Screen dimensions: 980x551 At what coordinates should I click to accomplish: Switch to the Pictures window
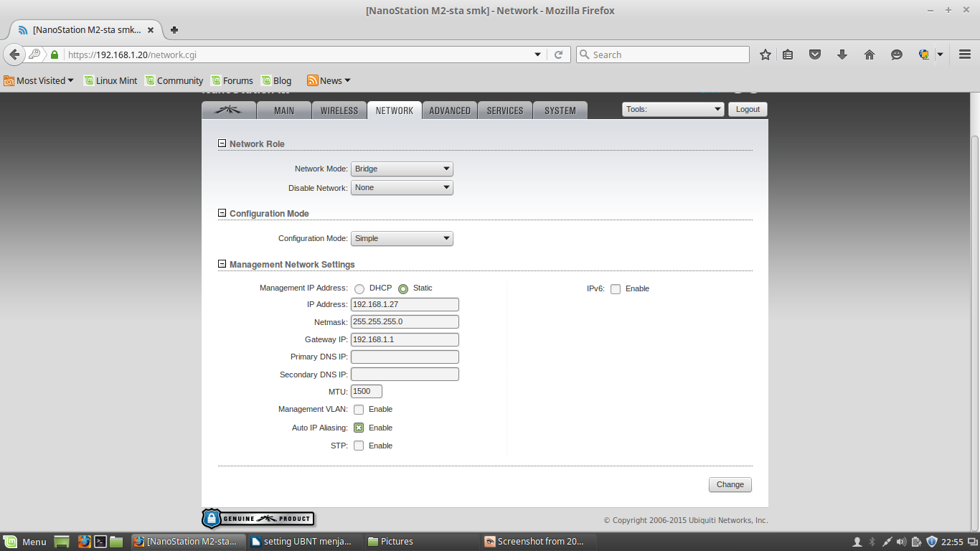coord(422,542)
